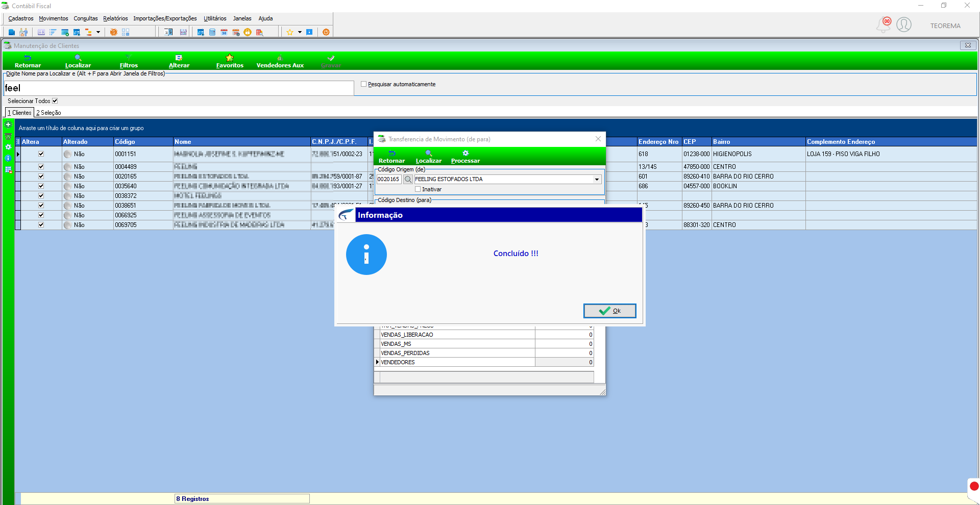Click the Favoritos star button
This screenshot has width=980, height=505.
(x=230, y=61)
